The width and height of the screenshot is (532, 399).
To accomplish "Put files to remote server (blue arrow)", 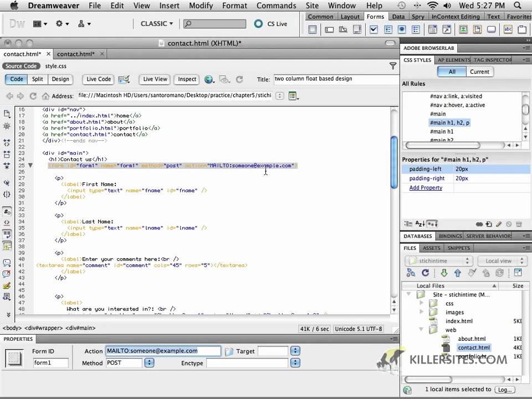I will 458,273.
